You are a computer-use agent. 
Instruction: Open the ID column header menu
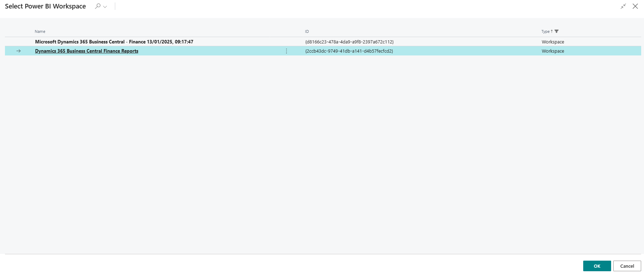click(307, 31)
